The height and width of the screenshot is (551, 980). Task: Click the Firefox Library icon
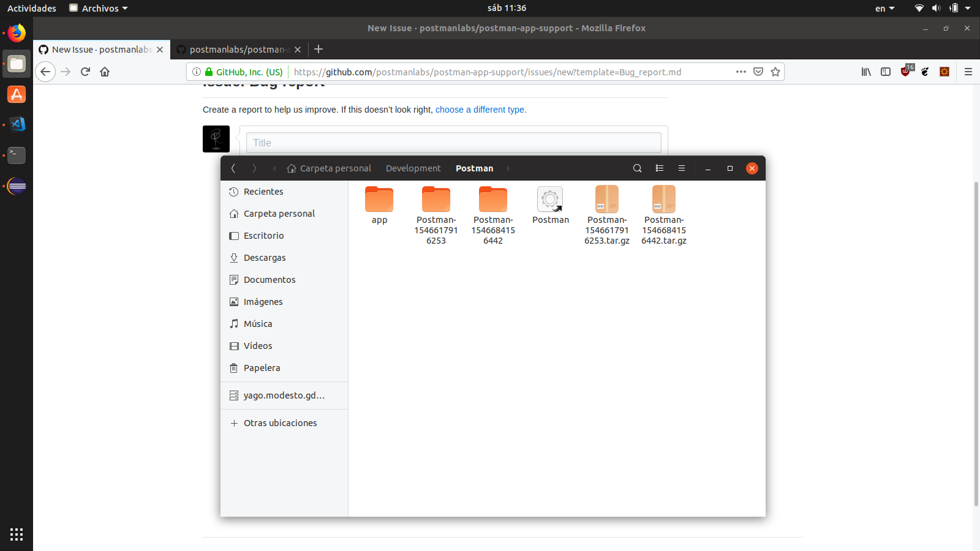coord(866,72)
